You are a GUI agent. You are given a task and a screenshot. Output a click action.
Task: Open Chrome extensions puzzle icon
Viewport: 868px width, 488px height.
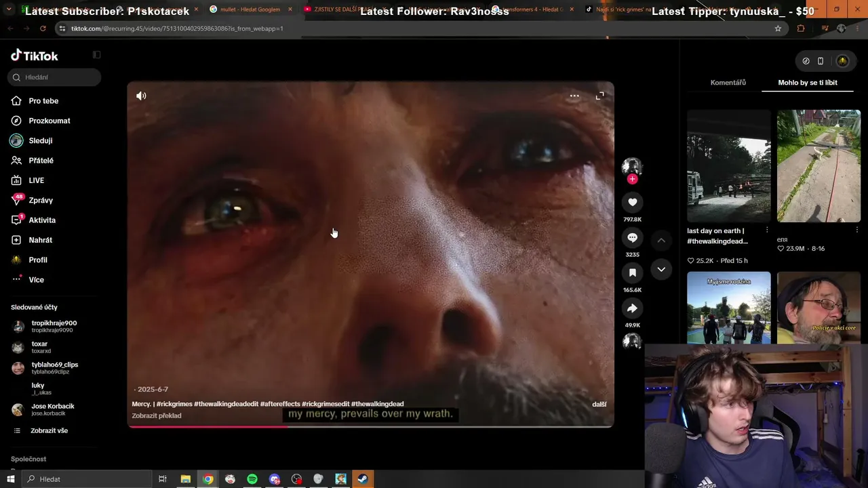pos(801,28)
